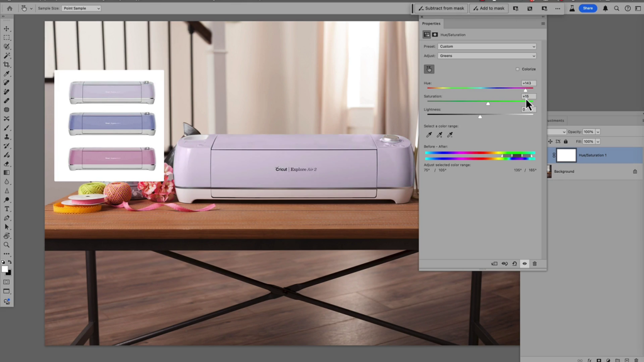Toggle the clip to layer button
The image size is (644, 362).
click(x=494, y=264)
